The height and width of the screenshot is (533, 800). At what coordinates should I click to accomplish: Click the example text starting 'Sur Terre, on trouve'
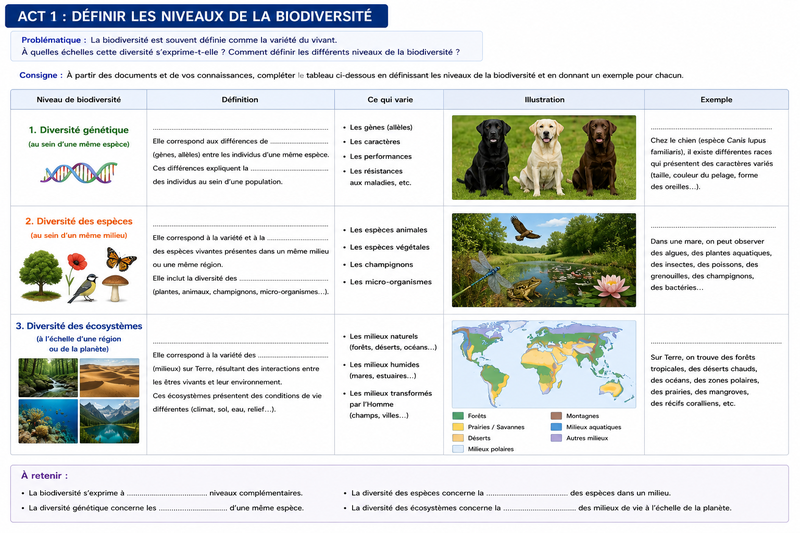coord(705,380)
